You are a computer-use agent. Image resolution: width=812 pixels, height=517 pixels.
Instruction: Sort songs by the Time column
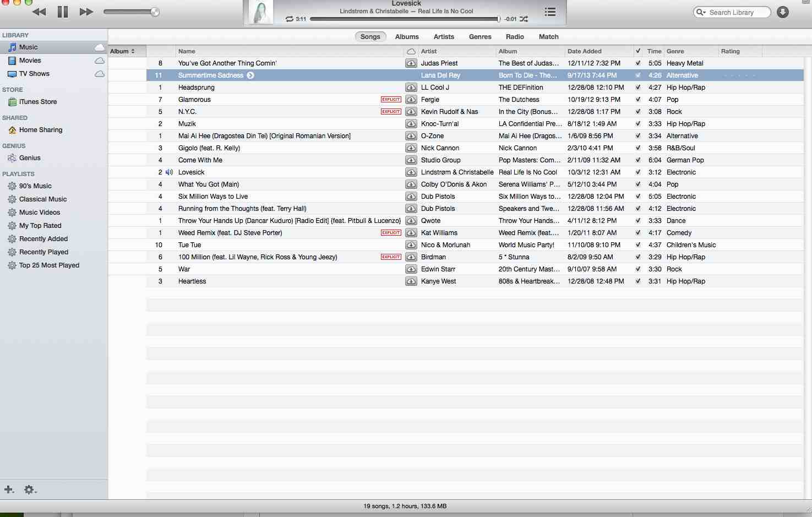[x=654, y=51]
